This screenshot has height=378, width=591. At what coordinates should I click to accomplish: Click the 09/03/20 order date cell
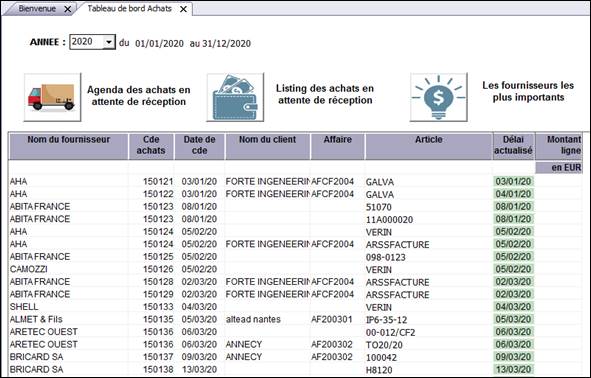[x=199, y=357]
